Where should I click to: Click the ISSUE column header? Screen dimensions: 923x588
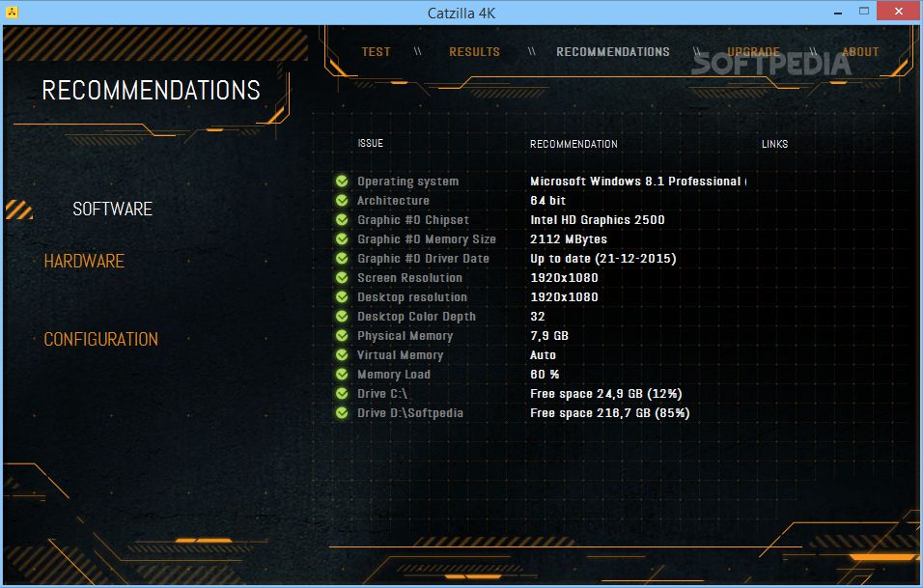[370, 143]
